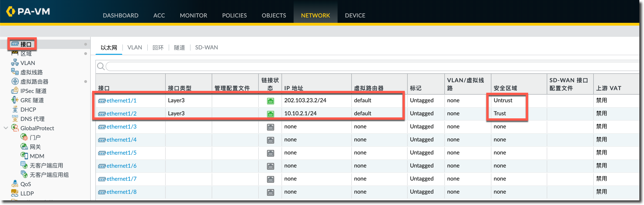Click the QoS icon in sidebar
The width and height of the screenshot is (644, 205).
coord(15,184)
